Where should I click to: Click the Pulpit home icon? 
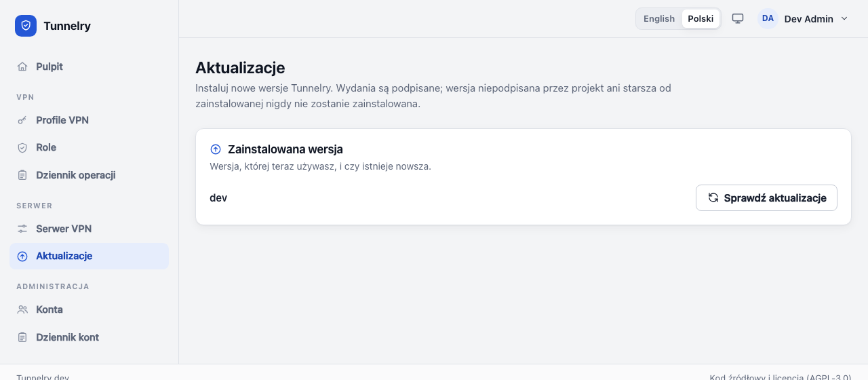(22, 66)
